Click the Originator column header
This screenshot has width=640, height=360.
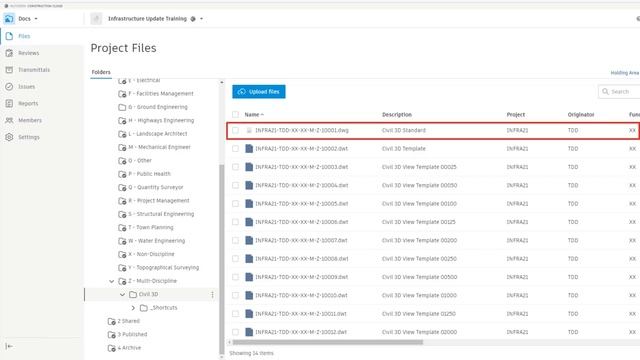tap(580, 114)
